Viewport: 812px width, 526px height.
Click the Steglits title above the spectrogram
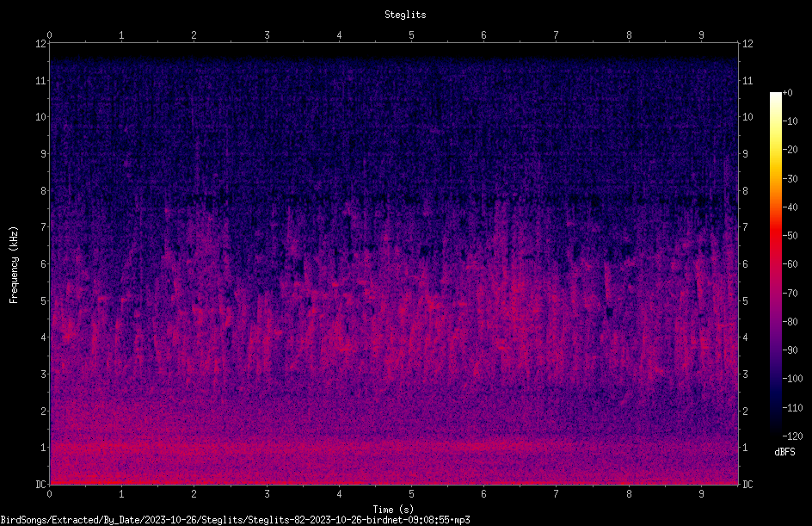(x=405, y=15)
